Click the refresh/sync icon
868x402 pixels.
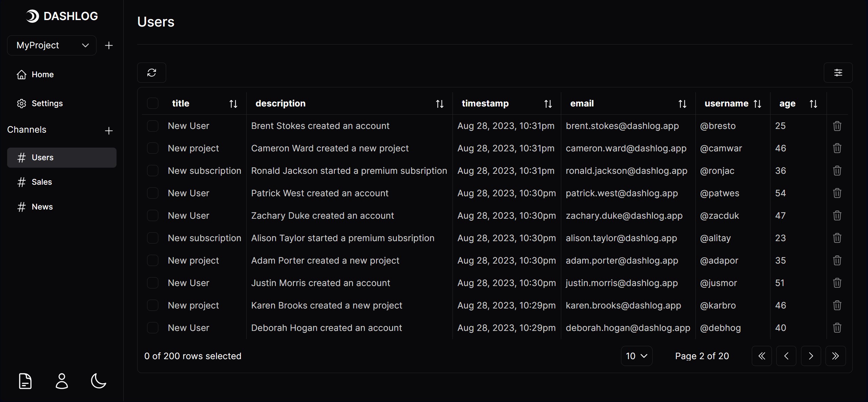pos(152,73)
